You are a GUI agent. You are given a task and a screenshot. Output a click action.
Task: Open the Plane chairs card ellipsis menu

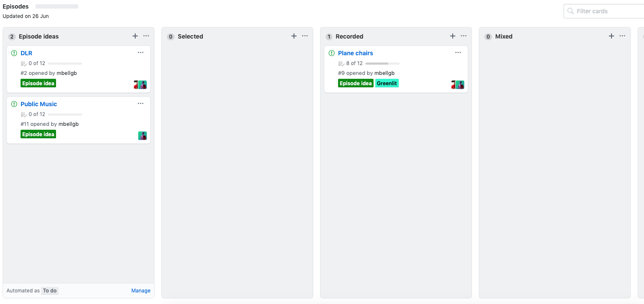(458, 52)
